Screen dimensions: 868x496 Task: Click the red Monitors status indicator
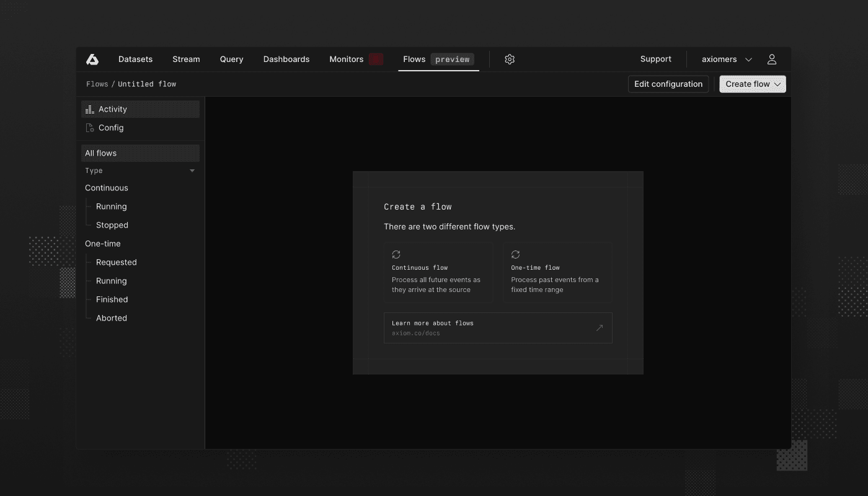(375, 59)
